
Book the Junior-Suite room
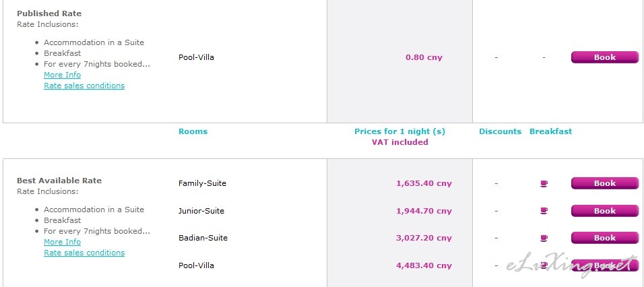[604, 211]
